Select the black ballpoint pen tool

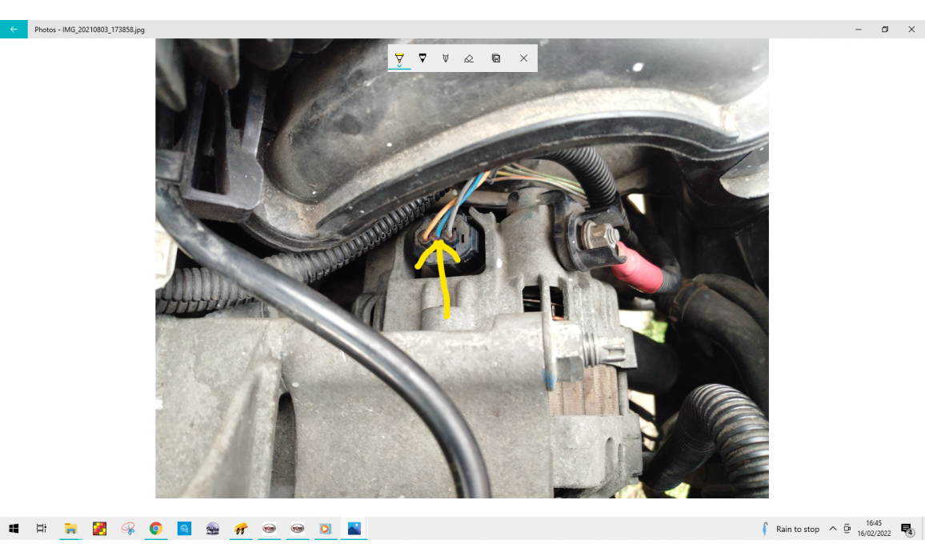pos(422,58)
